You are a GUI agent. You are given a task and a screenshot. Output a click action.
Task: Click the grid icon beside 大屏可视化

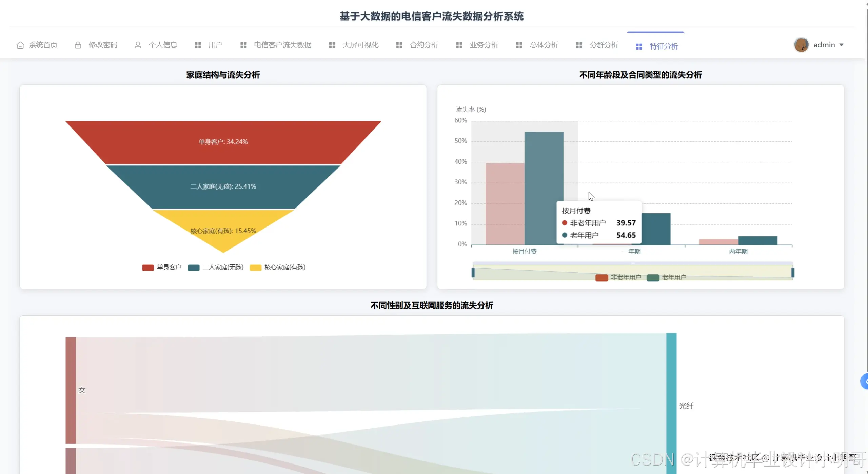pyautogui.click(x=332, y=45)
